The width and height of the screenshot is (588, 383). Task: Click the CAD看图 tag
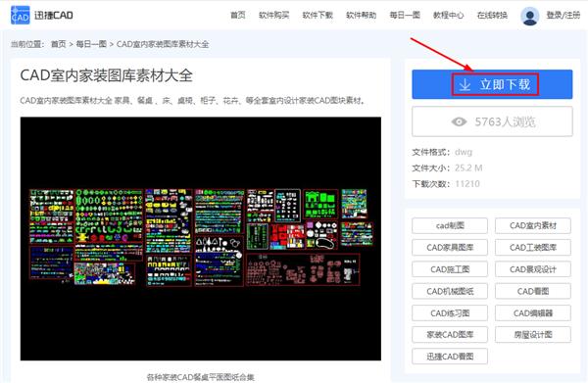pyautogui.click(x=533, y=291)
